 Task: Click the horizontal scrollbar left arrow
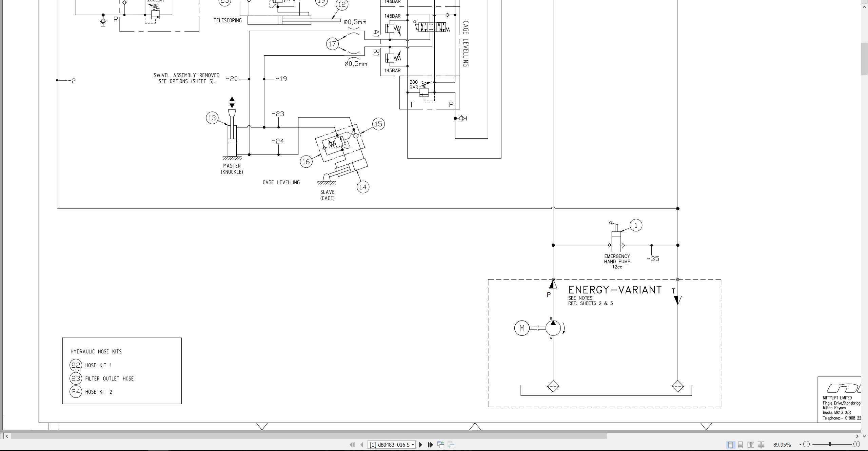[7, 436]
